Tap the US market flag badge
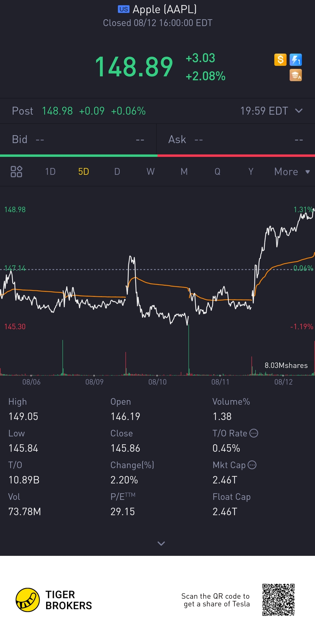The height and width of the screenshot is (644, 315). (x=124, y=9)
